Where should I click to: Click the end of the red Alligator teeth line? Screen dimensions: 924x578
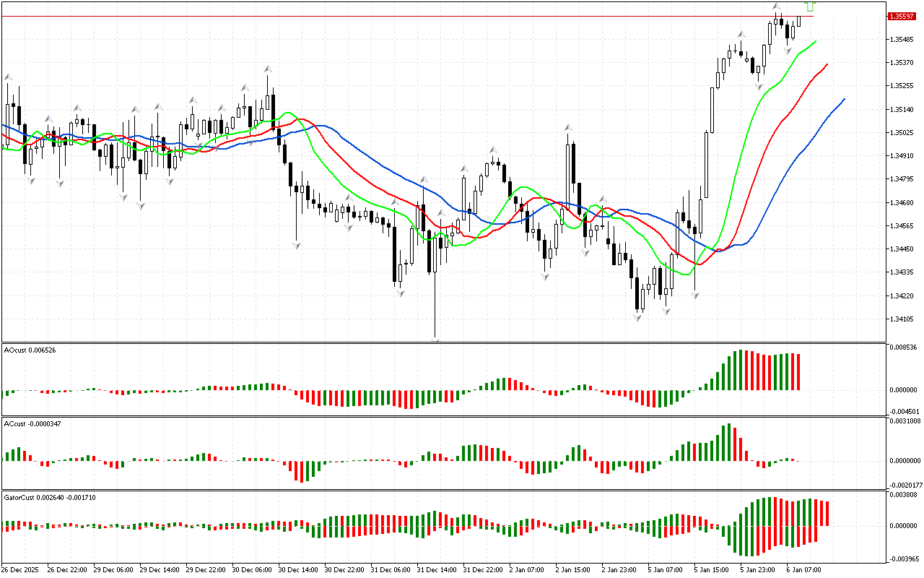pos(827,64)
